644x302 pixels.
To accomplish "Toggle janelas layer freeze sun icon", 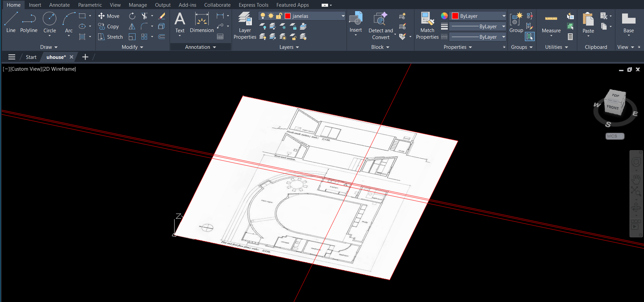I will [271, 16].
